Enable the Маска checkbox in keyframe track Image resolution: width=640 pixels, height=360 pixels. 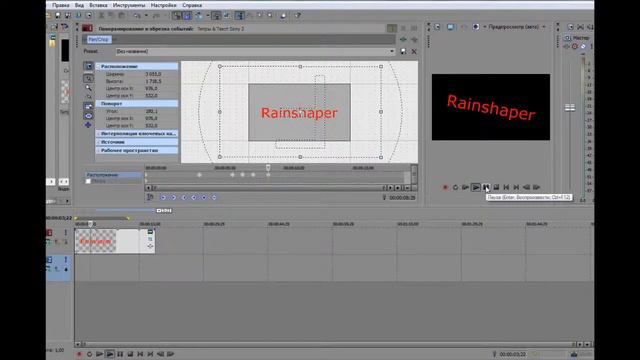coord(88,181)
